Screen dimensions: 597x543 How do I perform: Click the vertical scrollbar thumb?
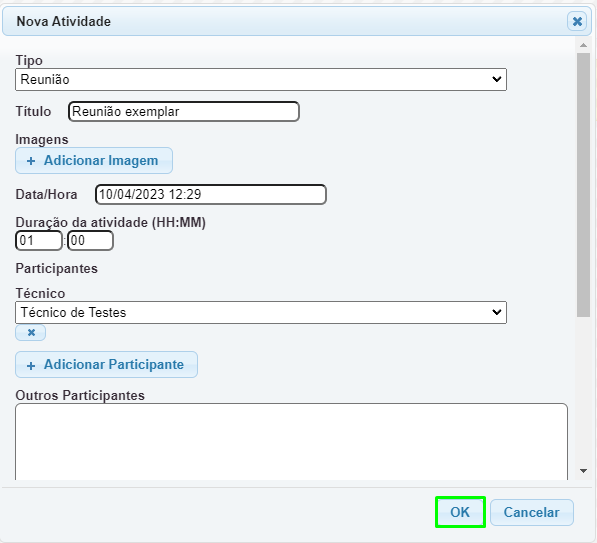583,185
